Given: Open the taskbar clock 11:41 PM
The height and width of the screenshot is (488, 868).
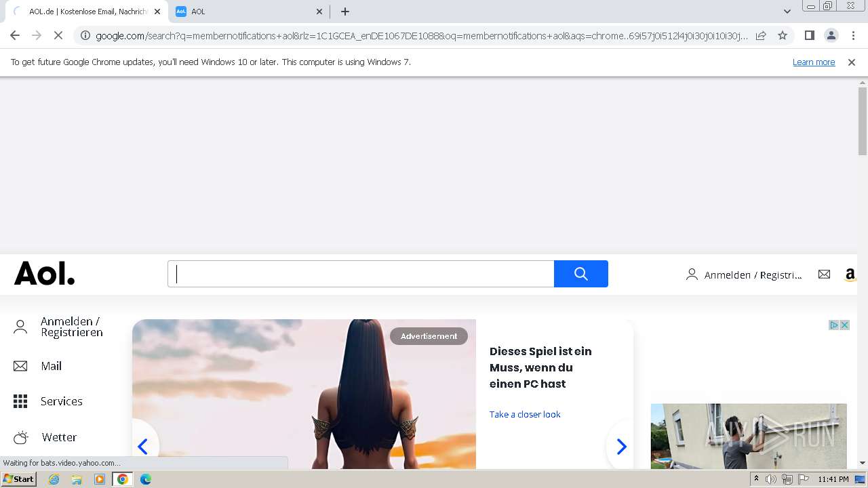Looking at the screenshot, I should pyautogui.click(x=833, y=479).
